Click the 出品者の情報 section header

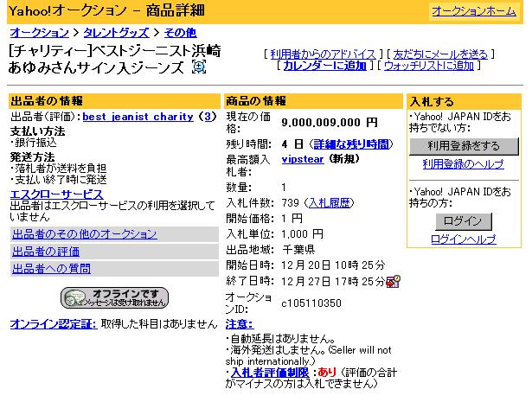coord(114,101)
